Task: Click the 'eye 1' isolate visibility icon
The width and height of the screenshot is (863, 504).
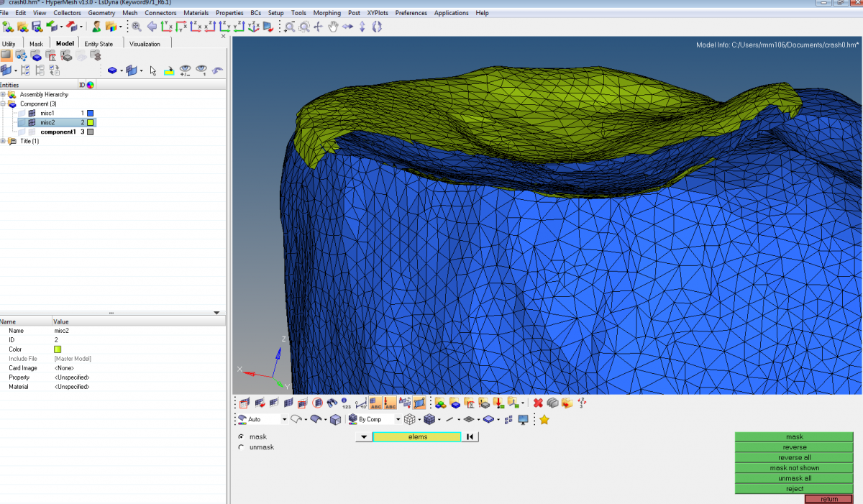Action: (x=202, y=70)
